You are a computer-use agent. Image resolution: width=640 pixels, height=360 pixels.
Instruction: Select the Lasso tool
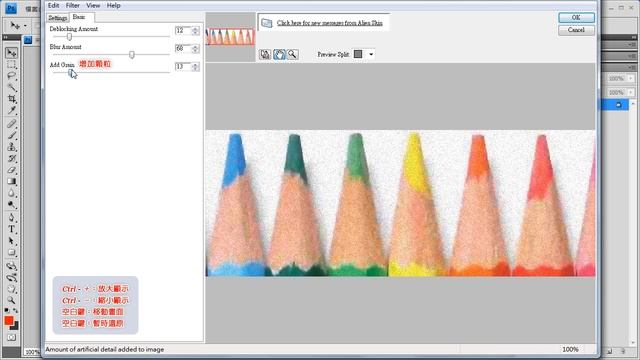(x=11, y=76)
